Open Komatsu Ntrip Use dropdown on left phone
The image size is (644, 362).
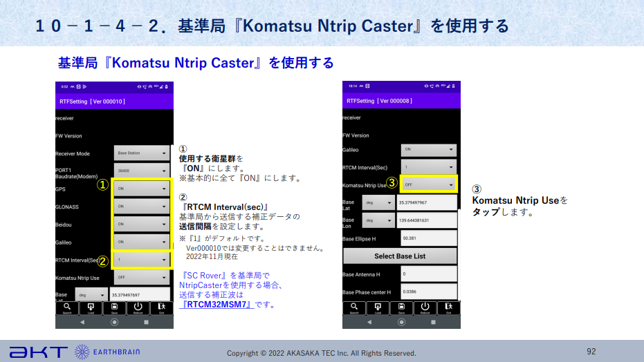[142, 278]
